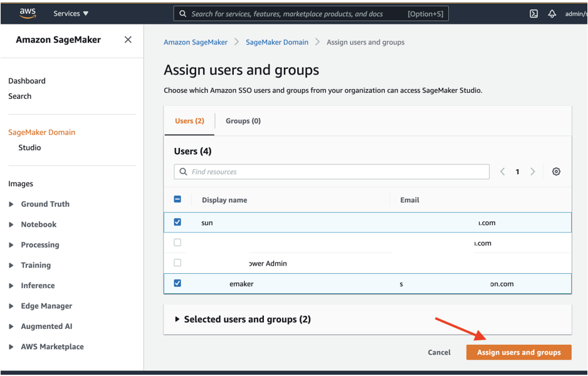Expand the AWS Marketplace sidebar section
This screenshot has height=376, width=588.
pyautogui.click(x=11, y=347)
